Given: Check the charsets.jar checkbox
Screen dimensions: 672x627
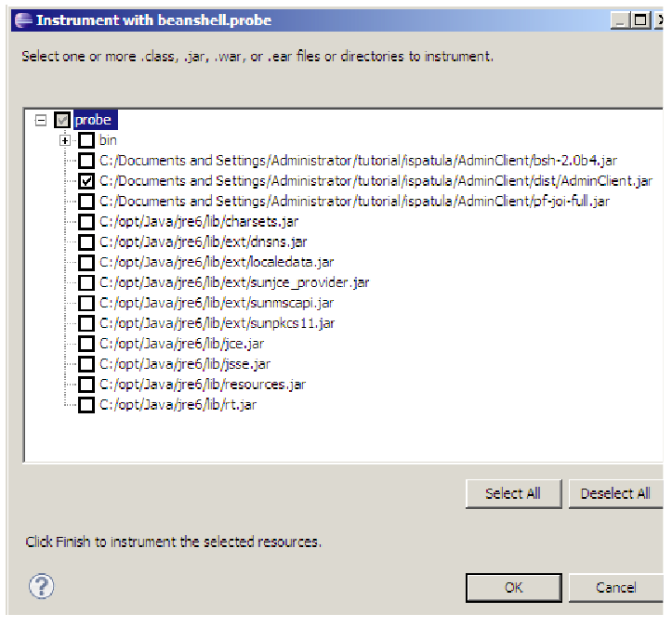Looking at the screenshot, I should point(86,222).
